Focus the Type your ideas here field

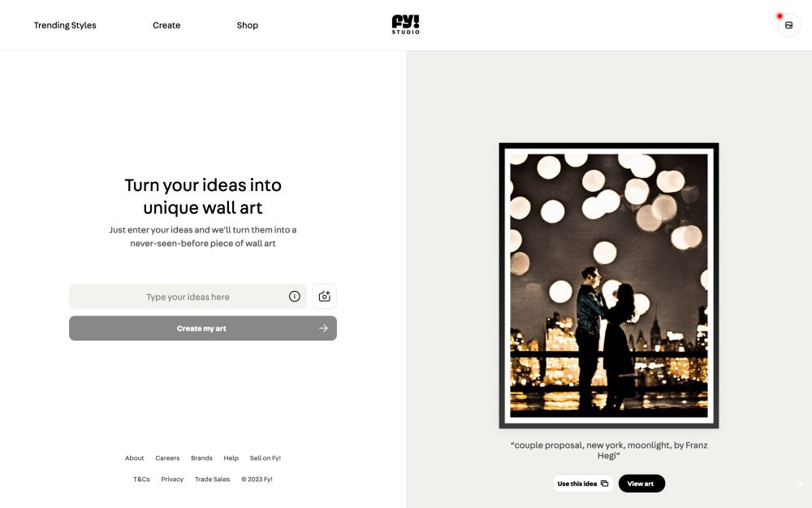pos(188,297)
